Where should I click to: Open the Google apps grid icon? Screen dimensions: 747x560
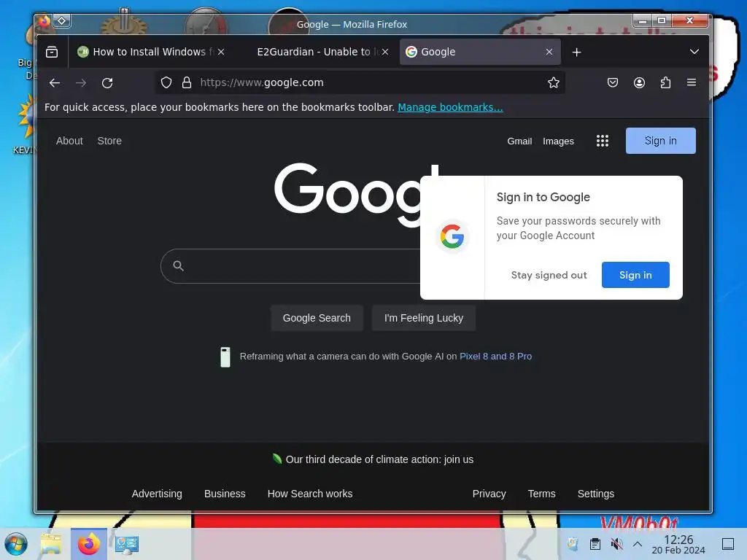click(x=602, y=141)
